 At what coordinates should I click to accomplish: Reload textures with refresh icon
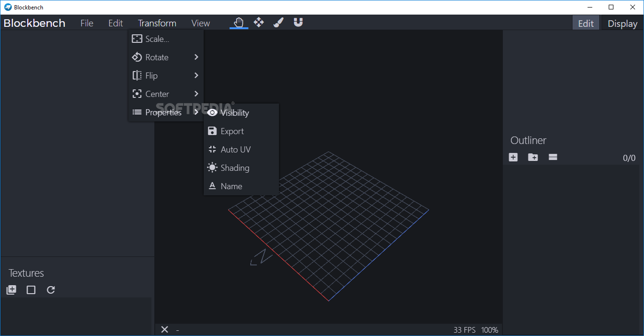[x=51, y=290]
